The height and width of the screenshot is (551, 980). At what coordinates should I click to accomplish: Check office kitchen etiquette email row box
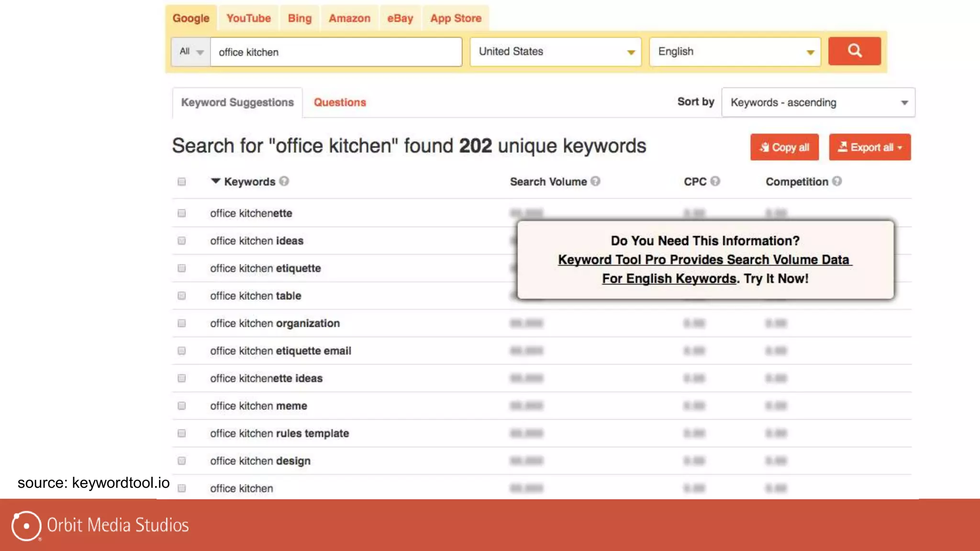(x=182, y=351)
